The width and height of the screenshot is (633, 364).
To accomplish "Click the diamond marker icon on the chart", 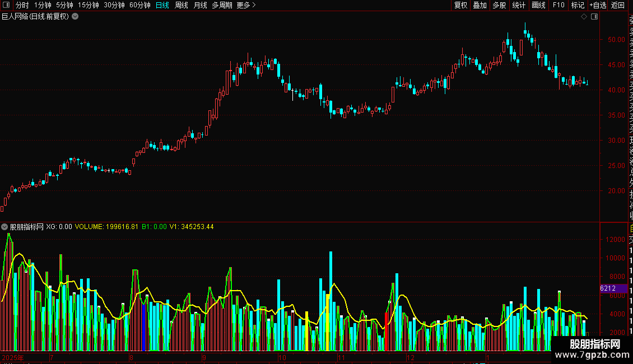I will pos(584,17).
